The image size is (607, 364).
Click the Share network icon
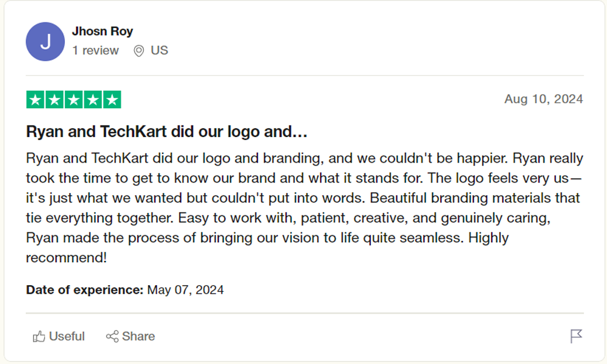click(112, 337)
